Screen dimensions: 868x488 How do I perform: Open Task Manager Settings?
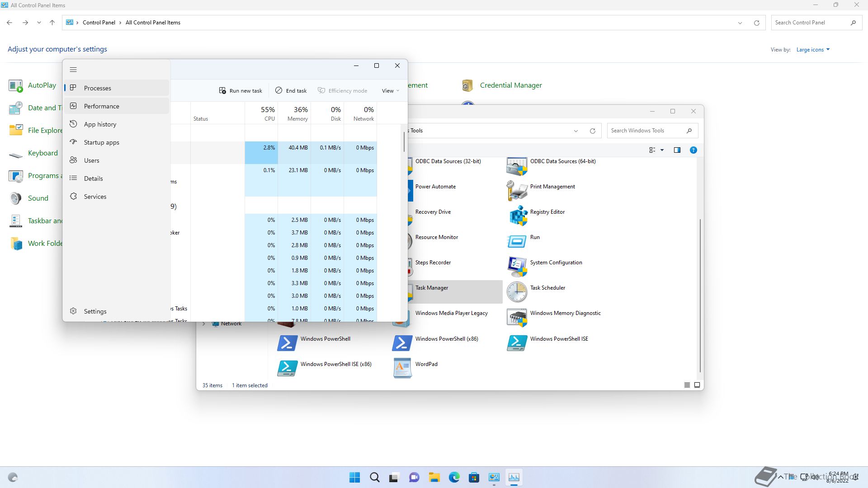117,311
